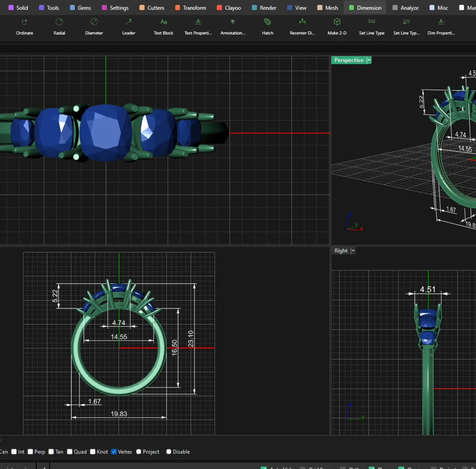Click the 19.83 width dimension text
This screenshot has height=469, width=476.
(119, 413)
